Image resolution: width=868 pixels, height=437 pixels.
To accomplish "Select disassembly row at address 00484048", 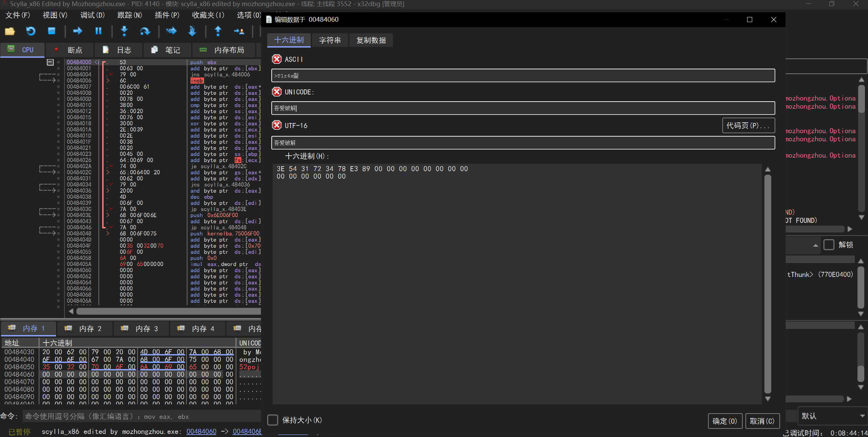I will 163,233.
